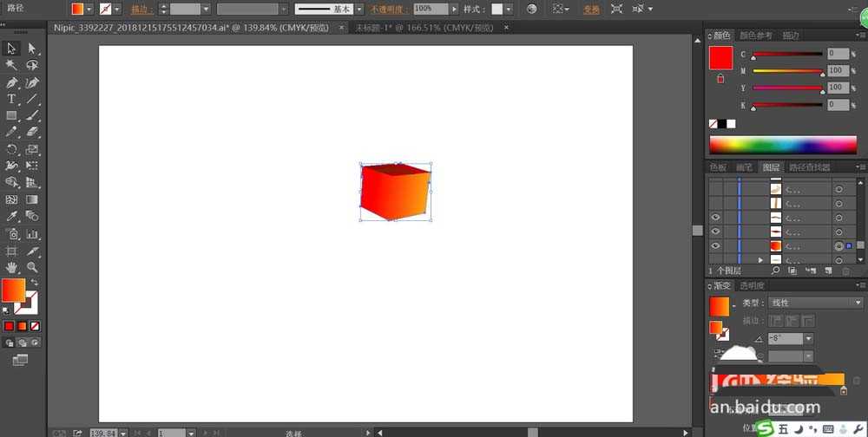Viewport: 868px width, 437px height.
Task: Select the Rectangle shape tool
Action: pyautogui.click(x=11, y=115)
